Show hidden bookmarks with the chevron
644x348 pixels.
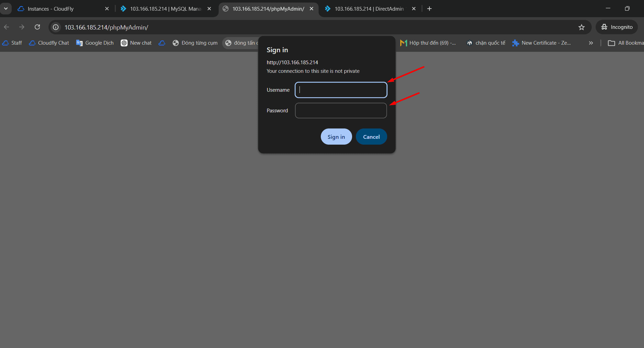591,43
